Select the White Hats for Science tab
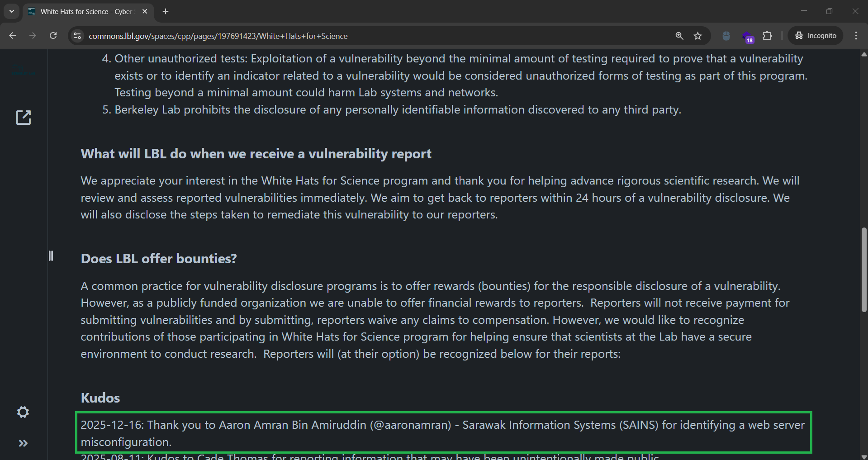The image size is (868, 460). click(86, 11)
